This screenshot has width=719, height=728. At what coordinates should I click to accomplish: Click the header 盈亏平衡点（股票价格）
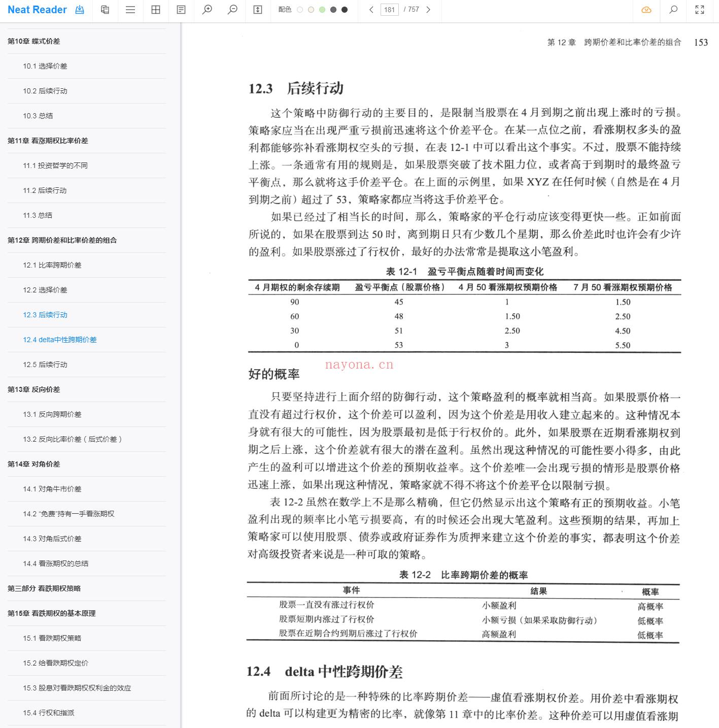(400, 287)
